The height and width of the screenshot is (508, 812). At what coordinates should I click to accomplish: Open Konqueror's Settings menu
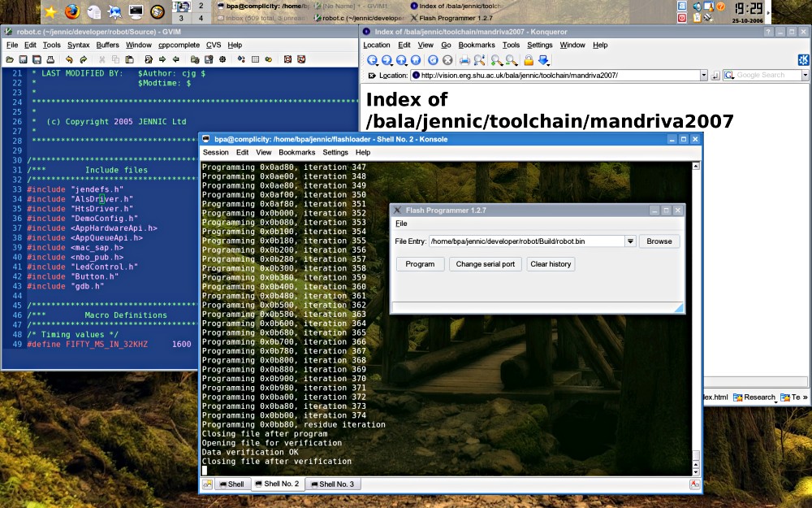[540, 45]
